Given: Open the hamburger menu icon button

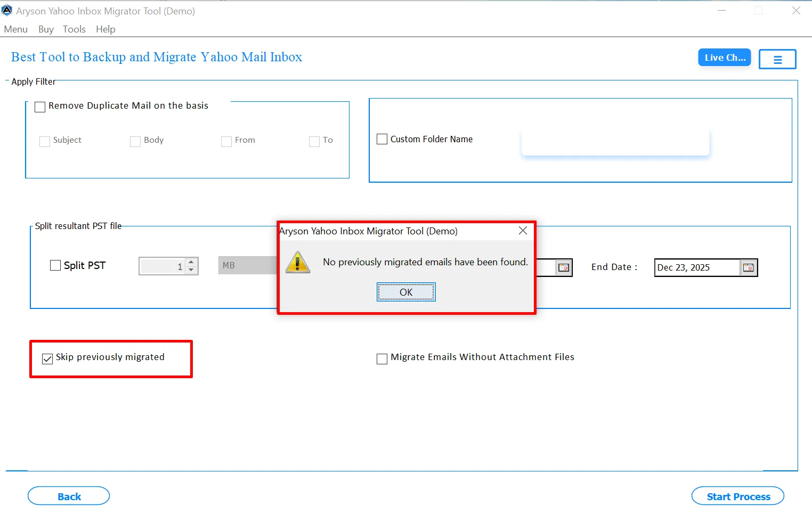Looking at the screenshot, I should pyautogui.click(x=777, y=59).
